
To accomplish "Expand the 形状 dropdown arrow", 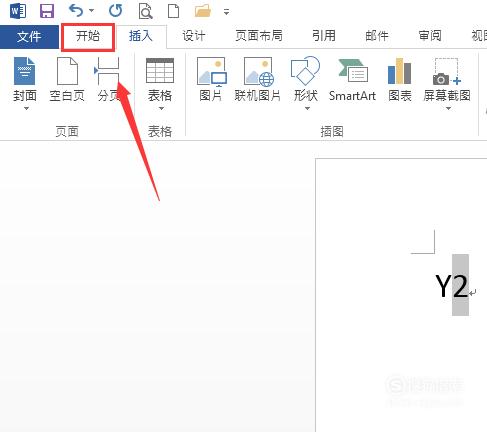I will coord(307,108).
